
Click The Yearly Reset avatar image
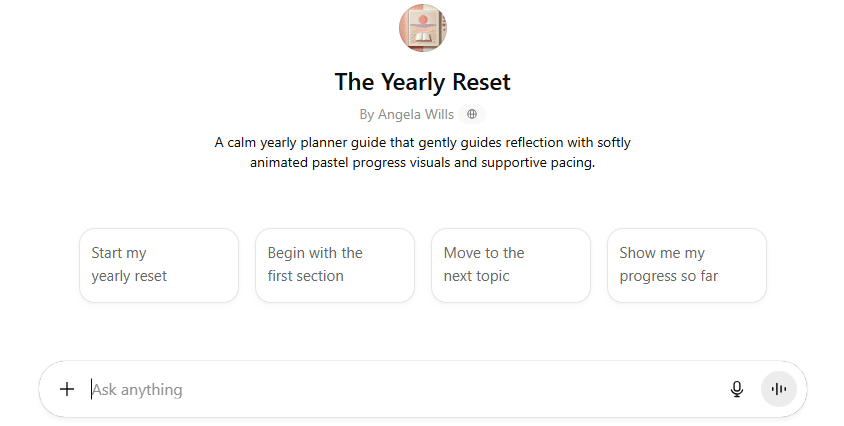coord(422,28)
